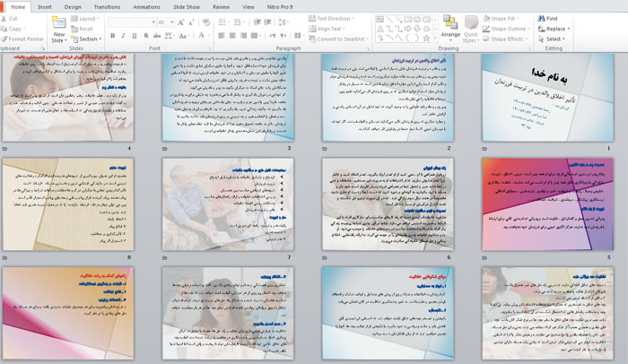The image size is (628, 364).
Task: Click the Arrange icon
Action: [450, 22]
